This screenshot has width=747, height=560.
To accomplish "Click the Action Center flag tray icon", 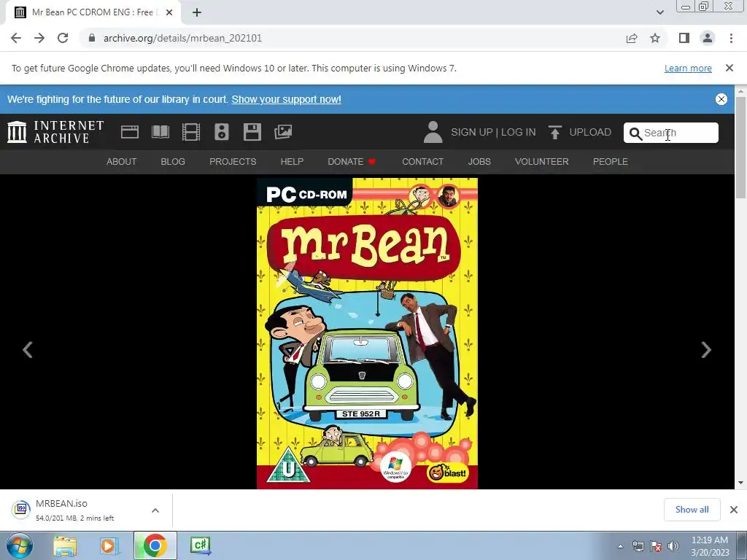I will tap(656, 546).
